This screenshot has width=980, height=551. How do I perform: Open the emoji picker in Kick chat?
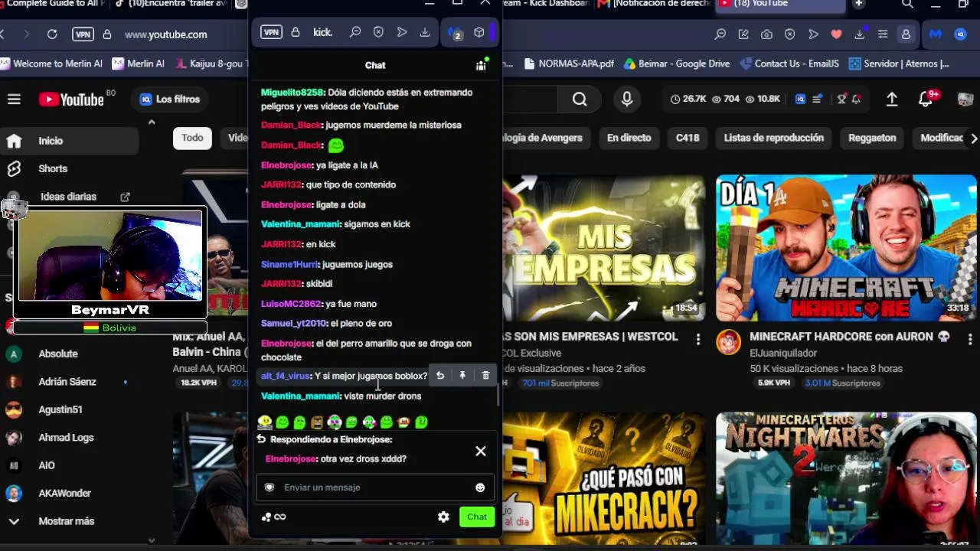tap(480, 487)
